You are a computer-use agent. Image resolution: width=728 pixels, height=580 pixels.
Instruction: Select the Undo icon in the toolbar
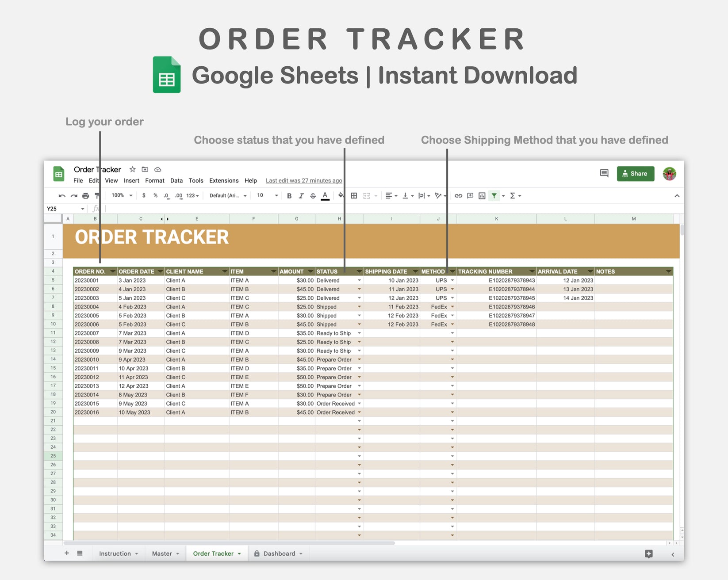[x=61, y=195]
